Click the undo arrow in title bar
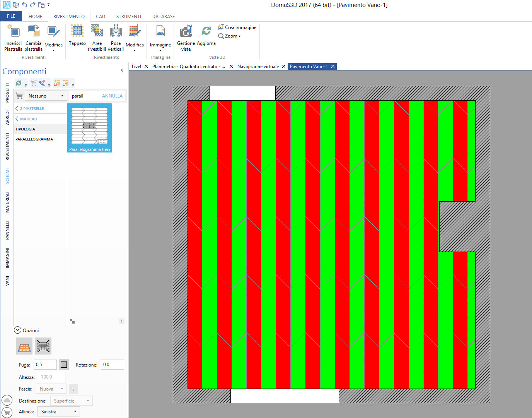This screenshot has width=532, height=418. click(24, 5)
